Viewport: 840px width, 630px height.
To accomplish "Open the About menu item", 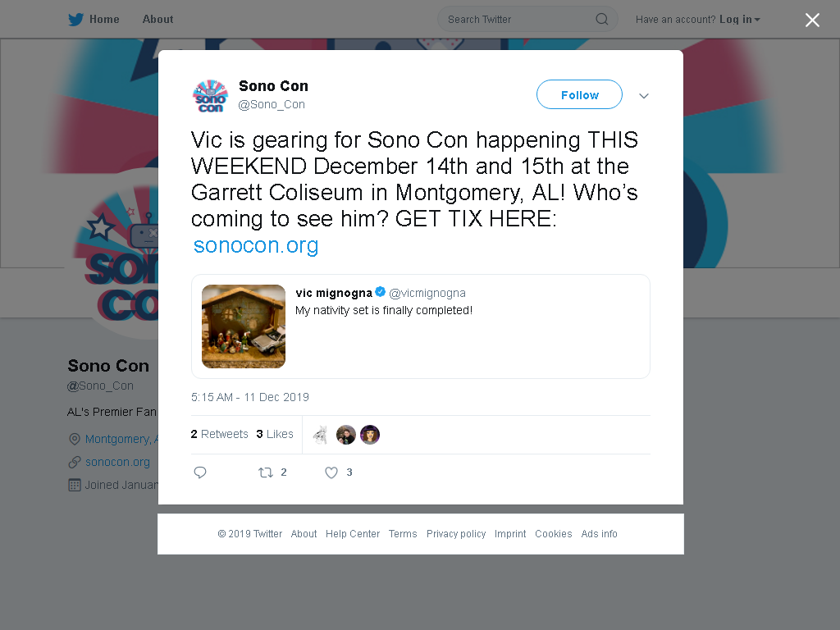I will coord(158,20).
